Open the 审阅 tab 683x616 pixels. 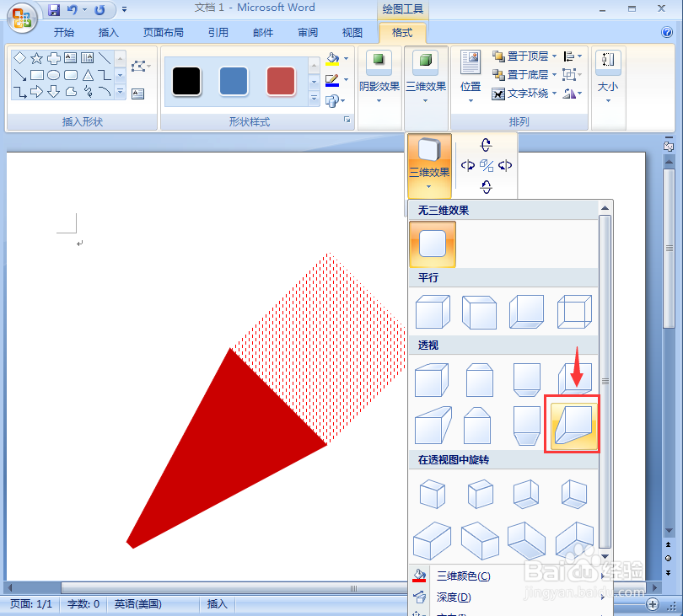click(308, 33)
